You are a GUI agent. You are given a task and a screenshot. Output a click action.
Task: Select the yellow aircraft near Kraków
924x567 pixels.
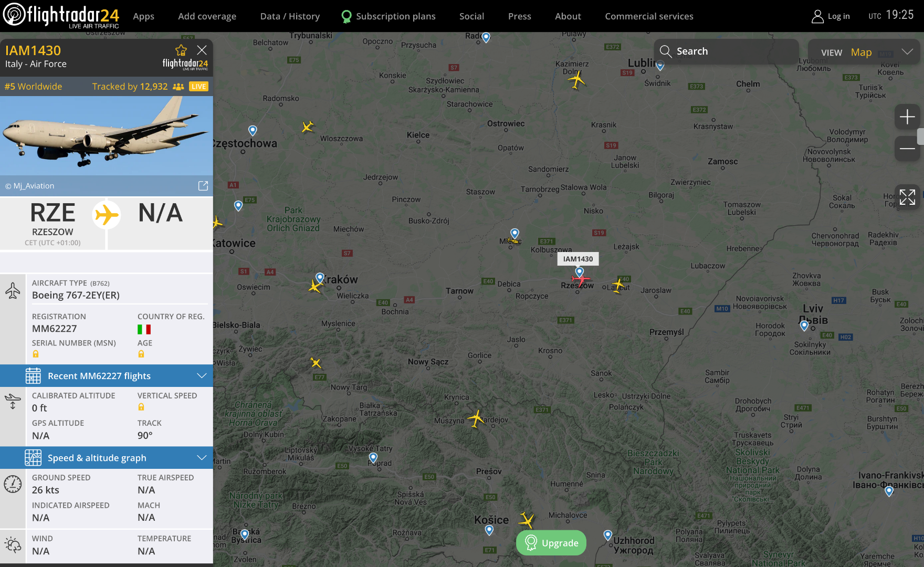point(315,287)
